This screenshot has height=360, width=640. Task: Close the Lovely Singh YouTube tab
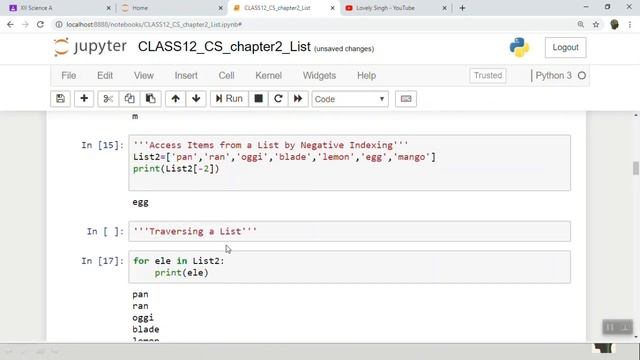(x=444, y=8)
